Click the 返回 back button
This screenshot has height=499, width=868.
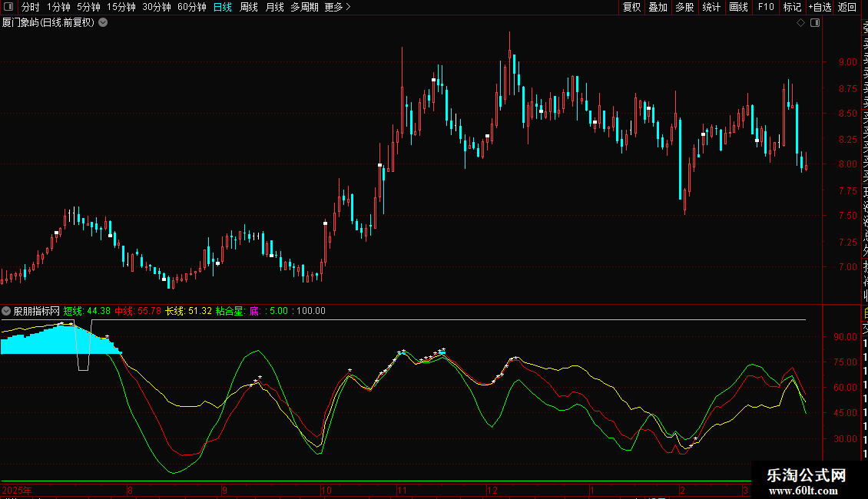[847, 7]
